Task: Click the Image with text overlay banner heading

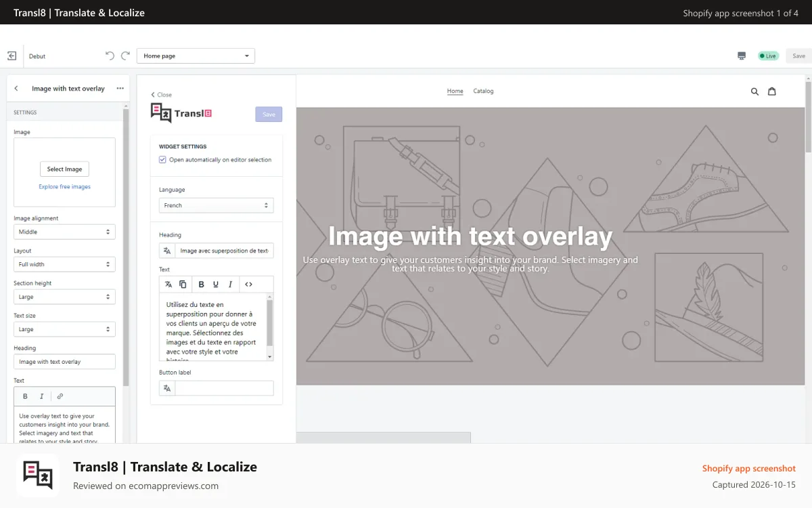Action: (x=470, y=236)
